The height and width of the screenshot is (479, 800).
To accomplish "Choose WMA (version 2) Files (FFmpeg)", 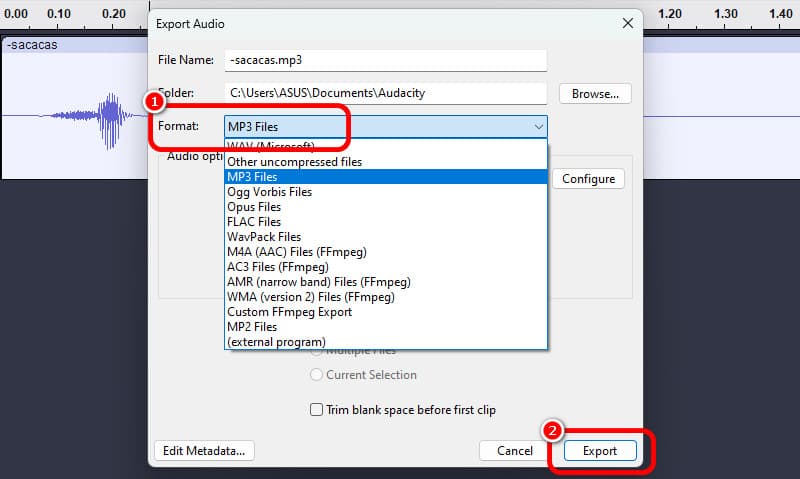I will point(386,297).
